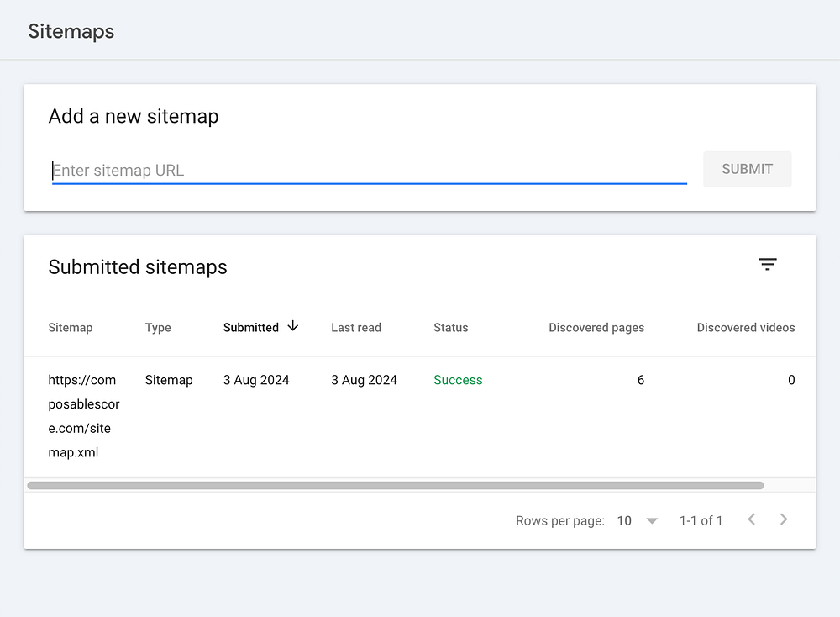
Task: Sort by Discovered videos column header
Action: [746, 328]
